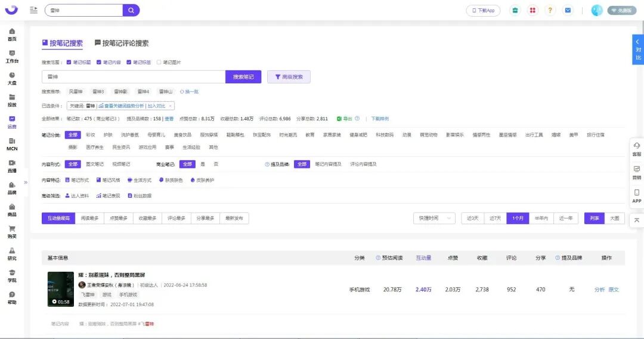
Task: Uncheck the 笔记标签 search scope checkbox
Action: tap(129, 63)
